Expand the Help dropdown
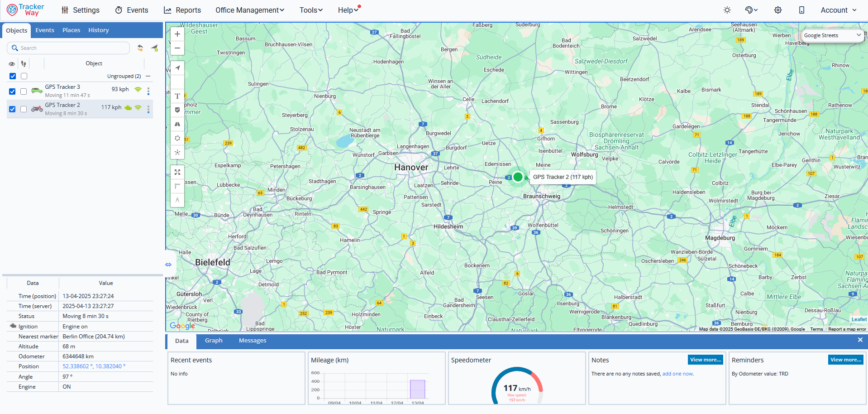This screenshot has width=868, height=414. pyautogui.click(x=348, y=10)
